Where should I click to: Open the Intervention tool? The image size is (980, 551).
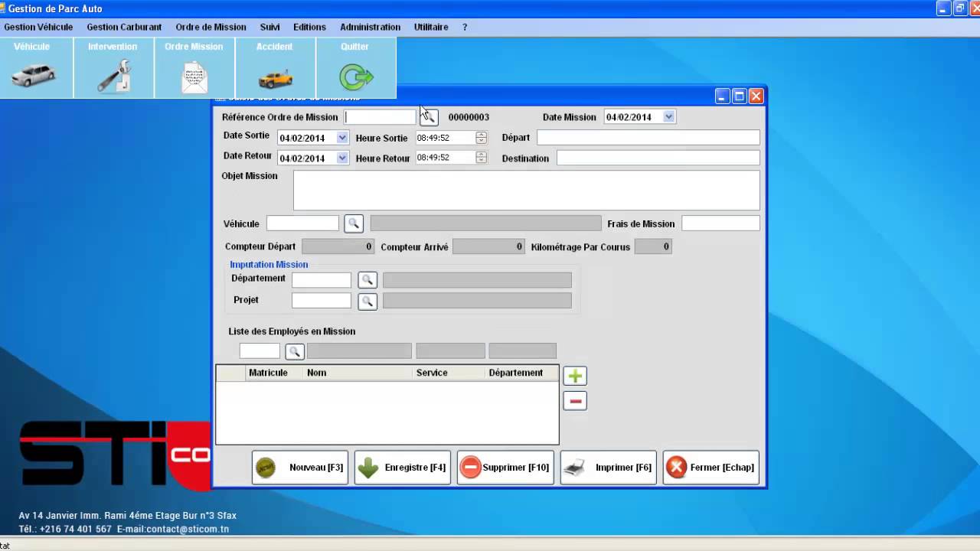pyautogui.click(x=113, y=68)
